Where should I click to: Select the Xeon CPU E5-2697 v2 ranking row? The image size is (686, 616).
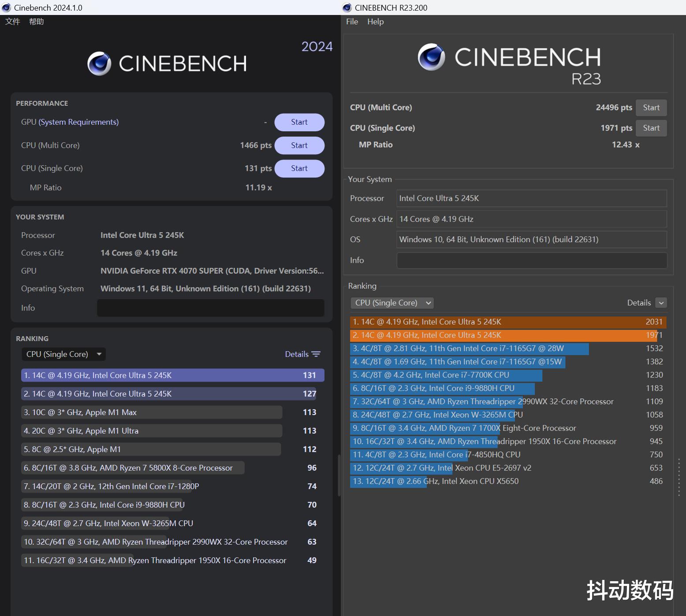508,468
